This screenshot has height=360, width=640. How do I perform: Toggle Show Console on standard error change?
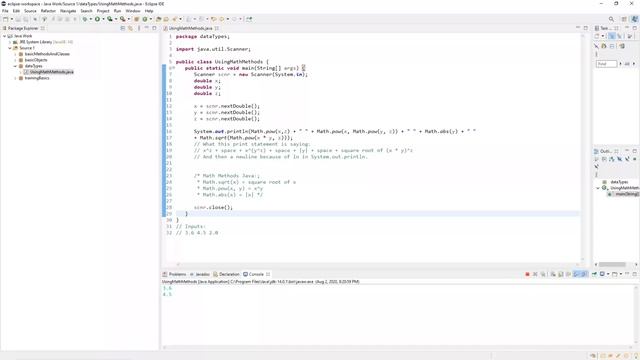pos(584,274)
